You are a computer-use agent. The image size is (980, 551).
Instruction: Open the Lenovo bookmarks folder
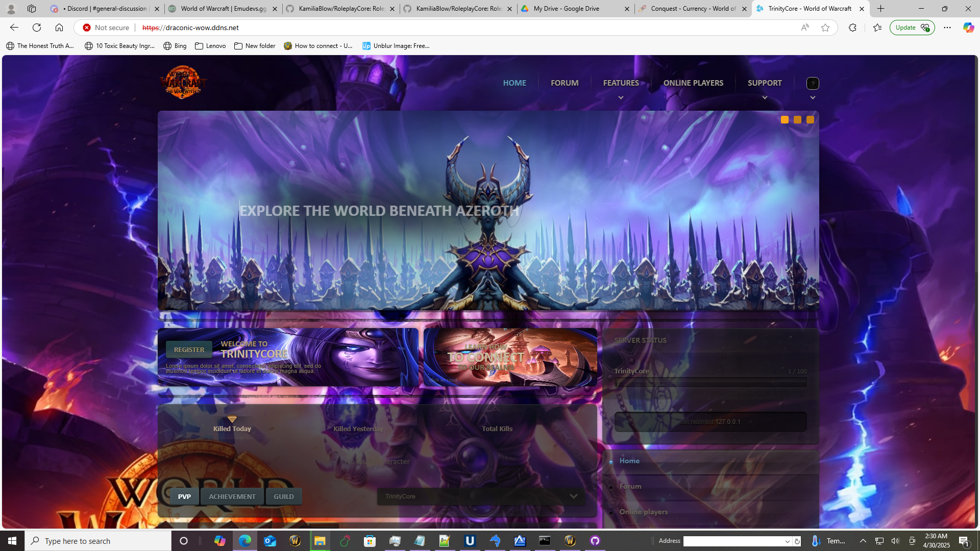coord(210,46)
